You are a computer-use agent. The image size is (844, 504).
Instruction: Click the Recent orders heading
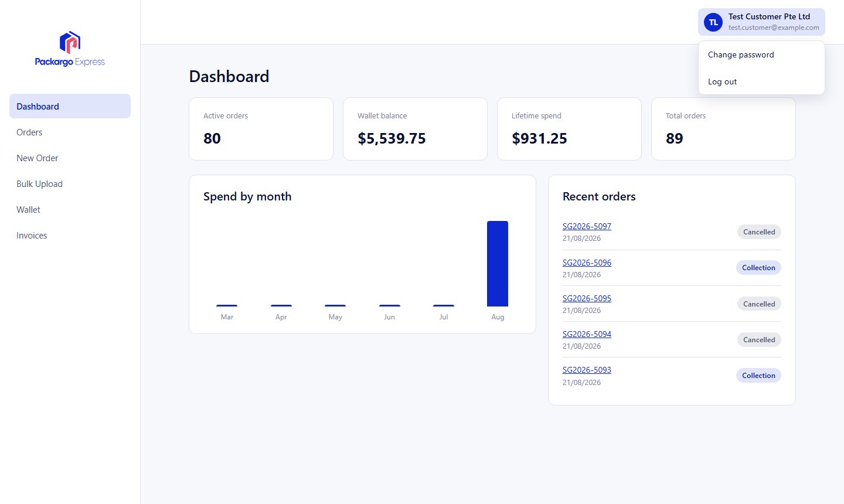point(599,196)
